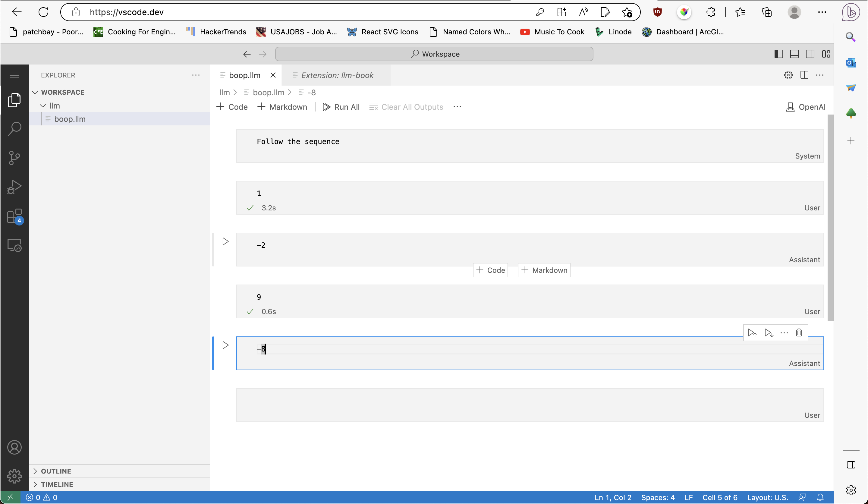Toggle the secondary side bar layout button
Viewport: 868px width, 504px height.
(810, 54)
